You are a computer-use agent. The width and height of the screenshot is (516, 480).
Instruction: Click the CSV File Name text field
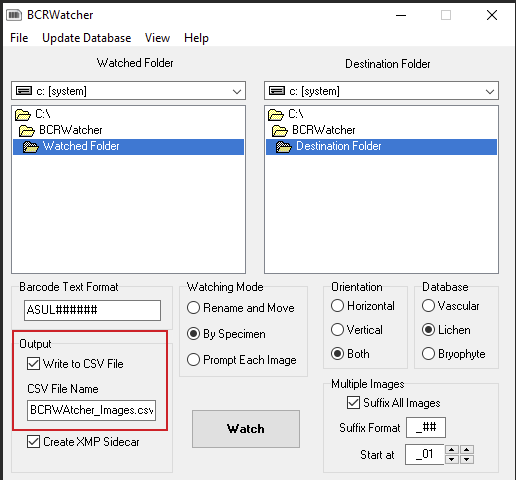pyautogui.click(x=91, y=410)
